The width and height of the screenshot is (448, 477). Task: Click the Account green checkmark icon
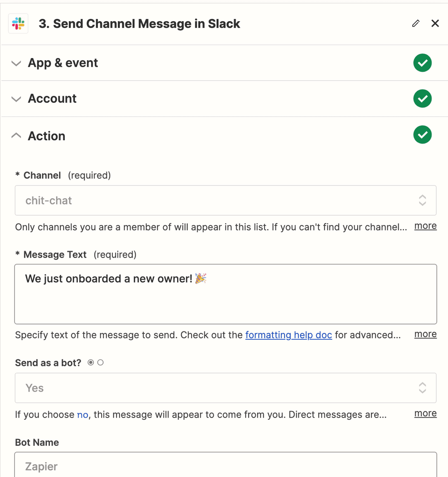click(422, 99)
